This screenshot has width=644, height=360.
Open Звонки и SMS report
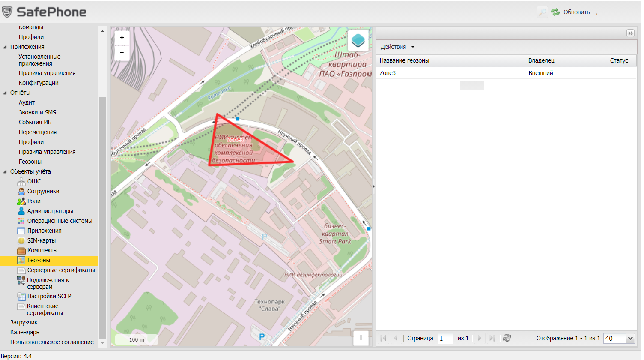point(37,112)
